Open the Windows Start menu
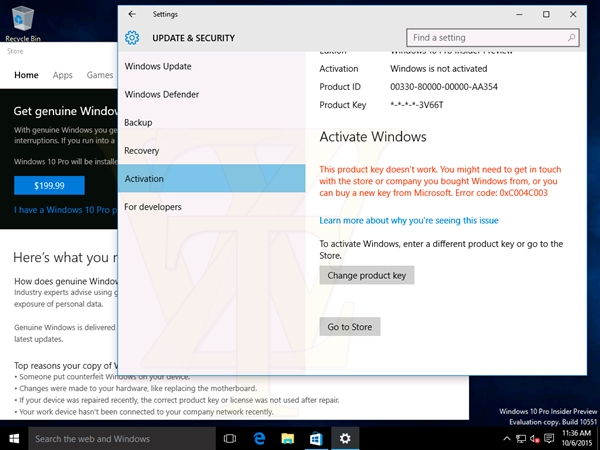 (14, 438)
